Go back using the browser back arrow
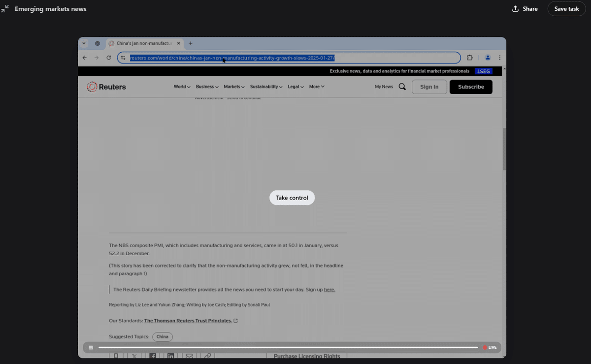The image size is (591, 364). tap(84, 58)
